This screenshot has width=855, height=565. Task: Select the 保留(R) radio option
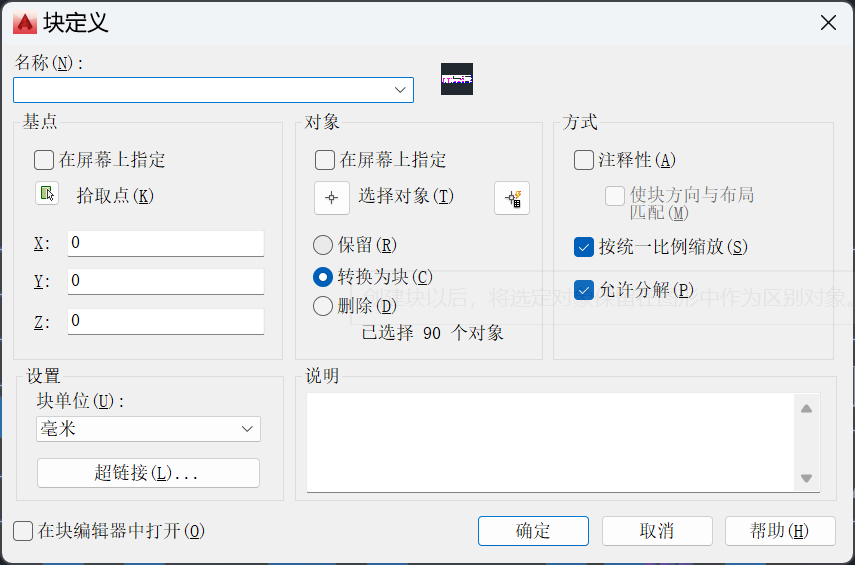323,245
